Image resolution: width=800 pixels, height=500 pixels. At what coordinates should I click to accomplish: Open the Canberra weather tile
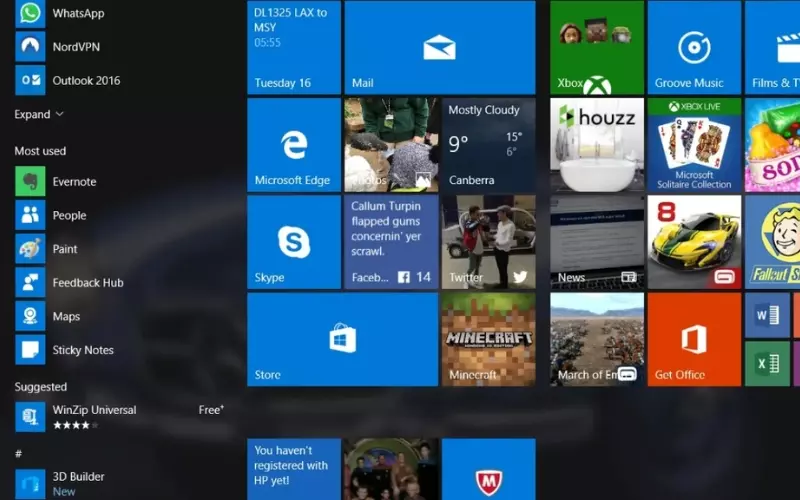(489, 145)
